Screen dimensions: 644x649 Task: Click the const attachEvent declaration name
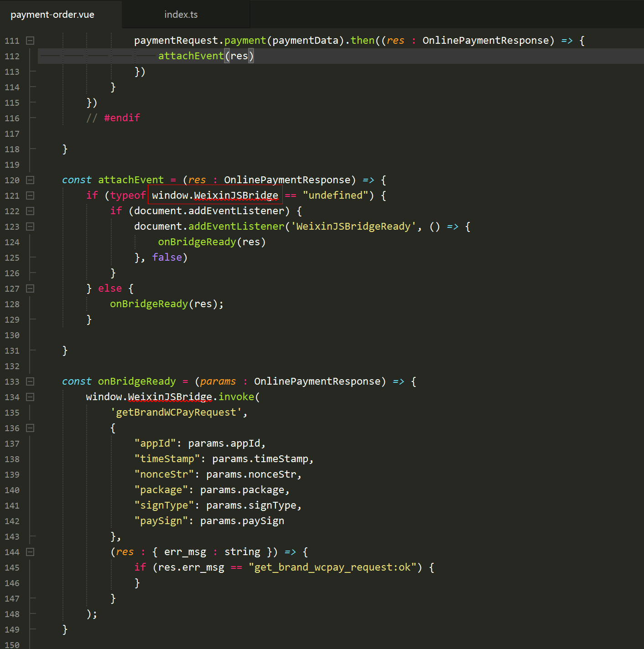[131, 180]
